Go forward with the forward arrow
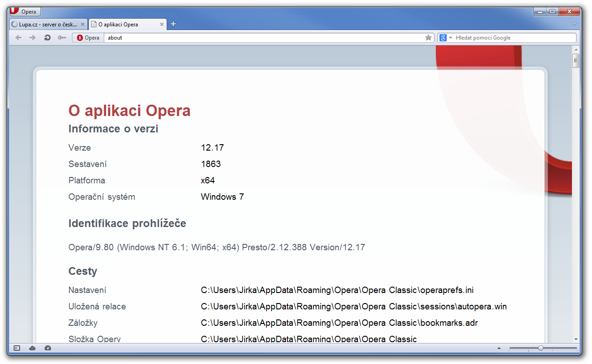Viewport: 592px width, 364px height. coord(32,38)
